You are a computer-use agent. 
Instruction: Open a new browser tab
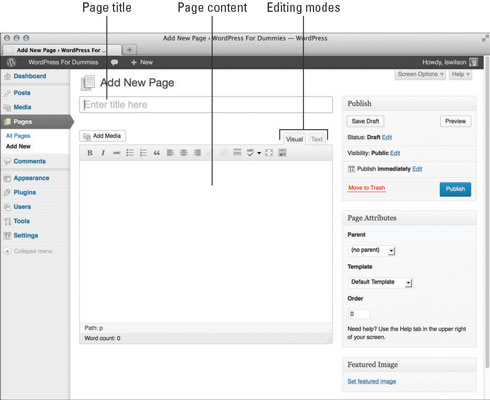click(x=130, y=50)
